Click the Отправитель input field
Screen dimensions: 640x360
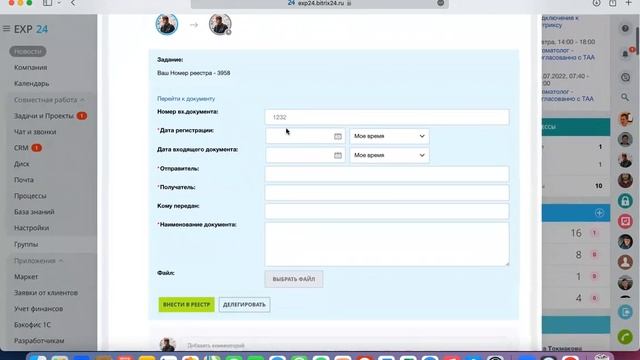[x=387, y=174]
